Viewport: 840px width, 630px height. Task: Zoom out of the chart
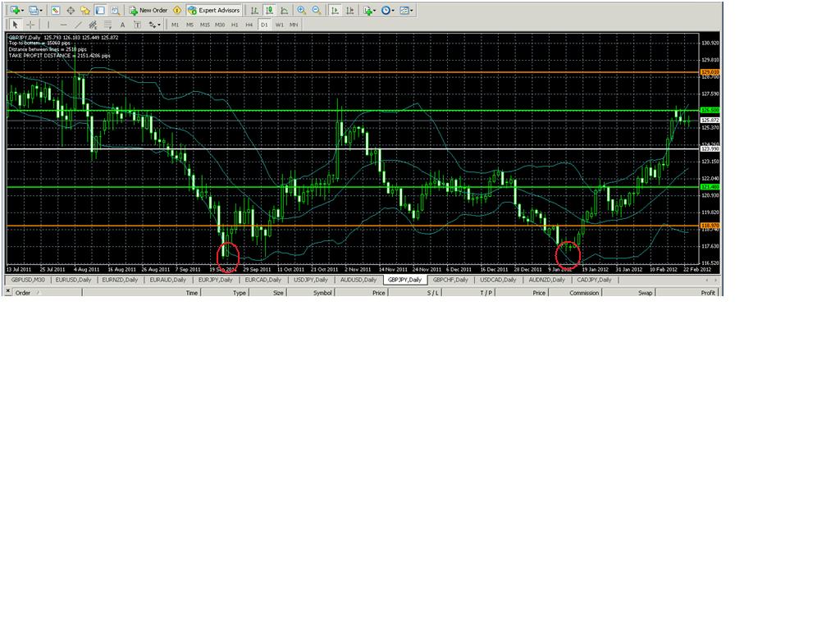(317, 10)
